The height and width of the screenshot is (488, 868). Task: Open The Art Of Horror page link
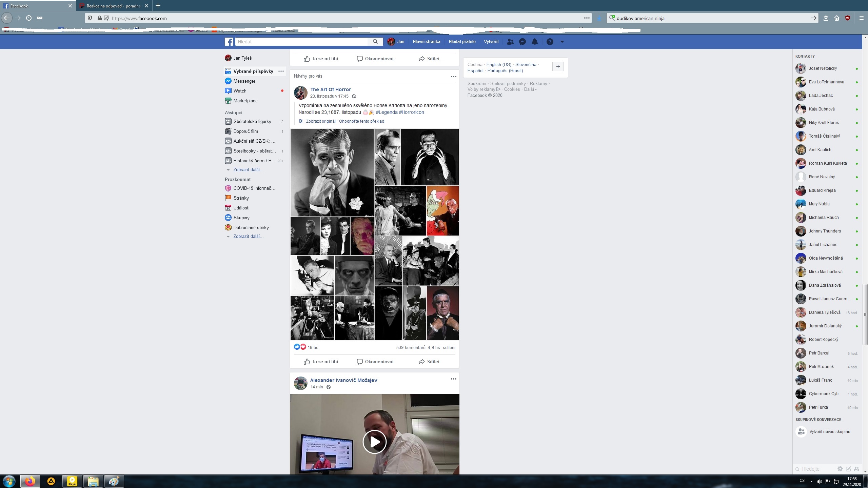pyautogui.click(x=330, y=89)
